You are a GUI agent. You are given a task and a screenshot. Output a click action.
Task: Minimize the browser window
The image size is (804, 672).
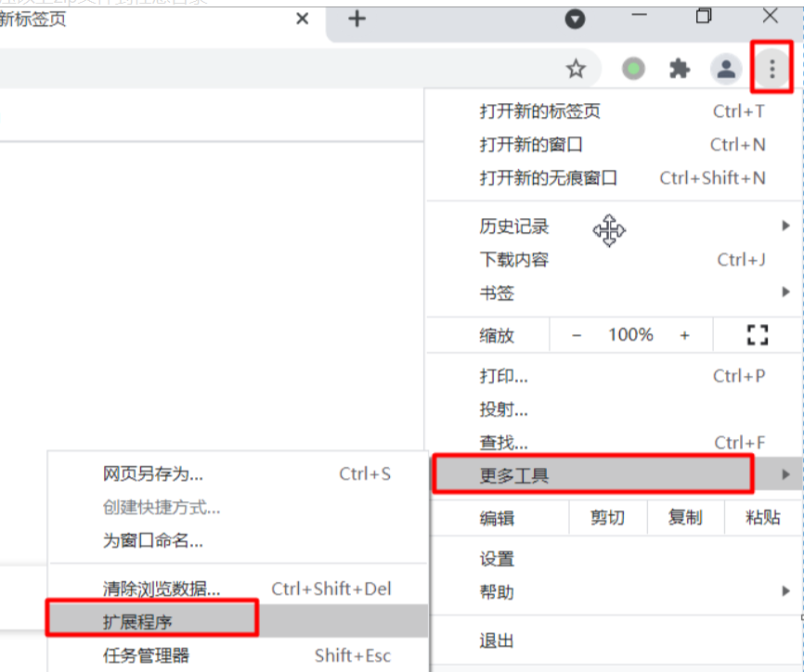(639, 16)
